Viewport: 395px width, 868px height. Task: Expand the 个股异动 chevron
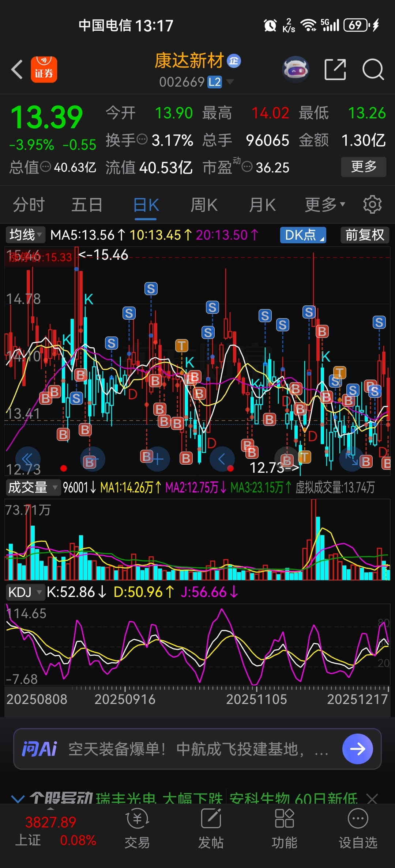click(18, 799)
